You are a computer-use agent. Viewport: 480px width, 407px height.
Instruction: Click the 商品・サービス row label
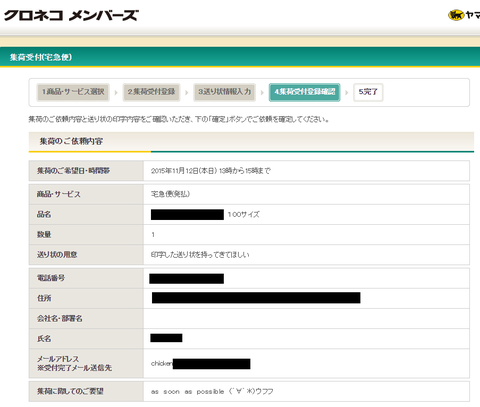(59, 194)
